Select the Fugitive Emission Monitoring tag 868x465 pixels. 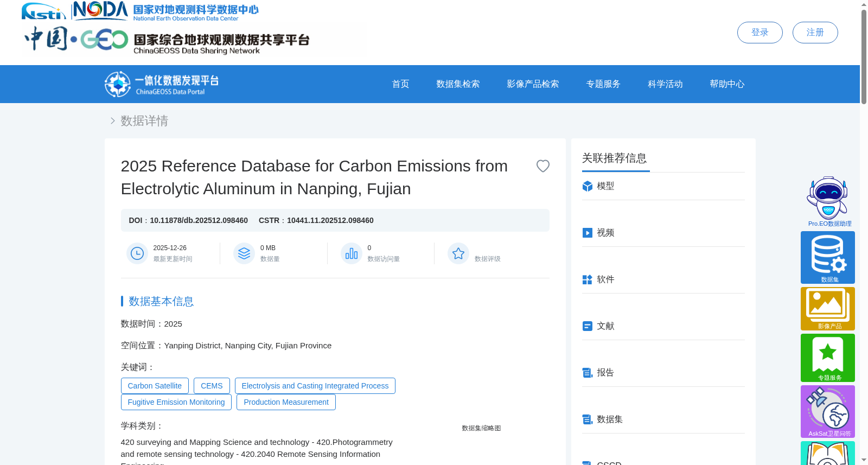176,402
